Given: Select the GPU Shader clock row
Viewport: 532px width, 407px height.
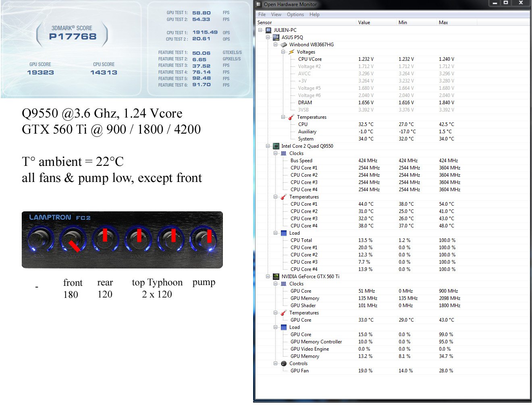Looking at the screenshot, I should [393, 306].
